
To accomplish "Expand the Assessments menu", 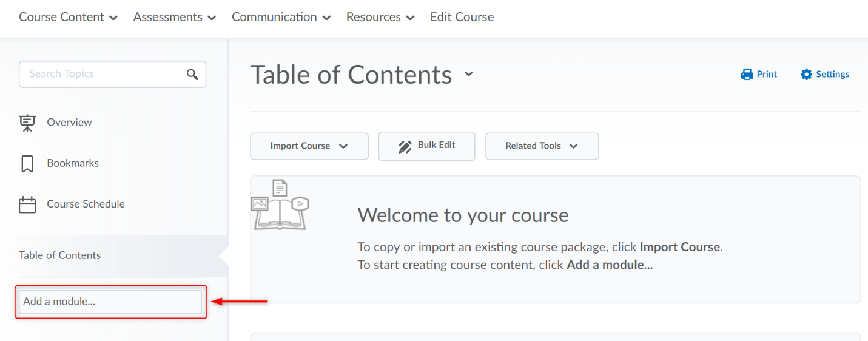I will (175, 18).
